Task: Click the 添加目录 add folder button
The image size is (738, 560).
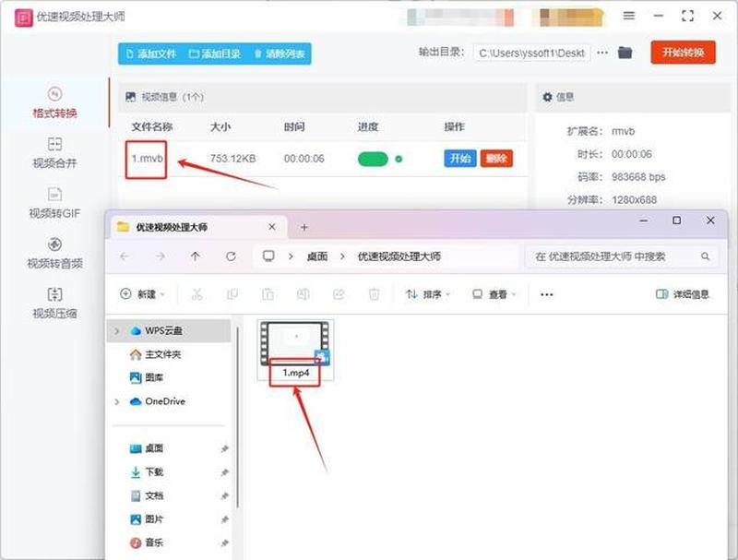Action: [x=215, y=54]
